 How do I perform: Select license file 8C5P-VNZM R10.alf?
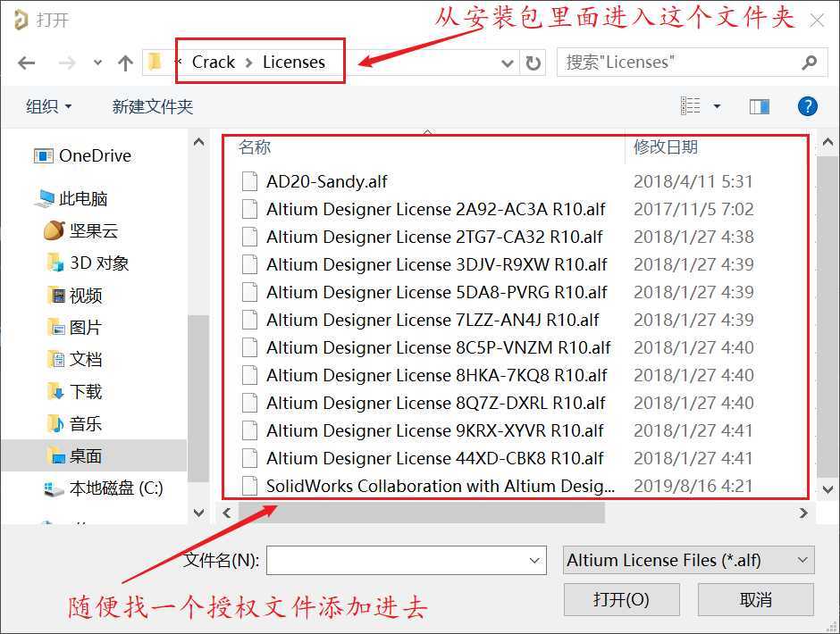click(438, 347)
